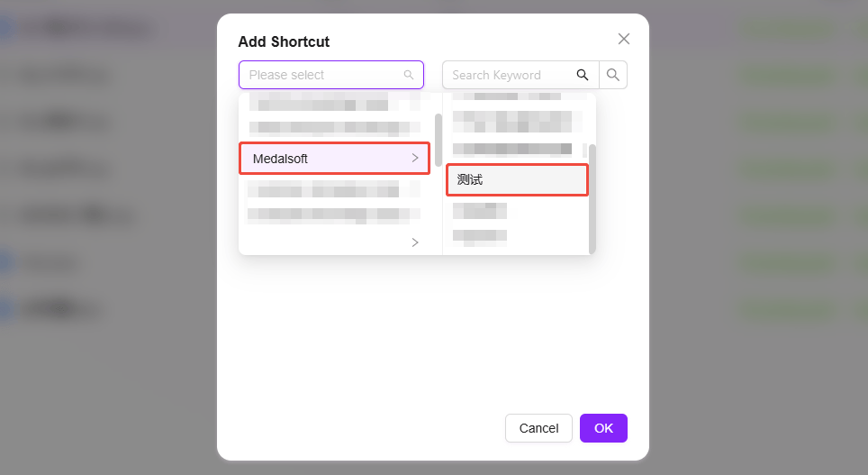Image resolution: width=868 pixels, height=475 pixels.
Task: Confirm with the purple OK button
Action: click(603, 428)
